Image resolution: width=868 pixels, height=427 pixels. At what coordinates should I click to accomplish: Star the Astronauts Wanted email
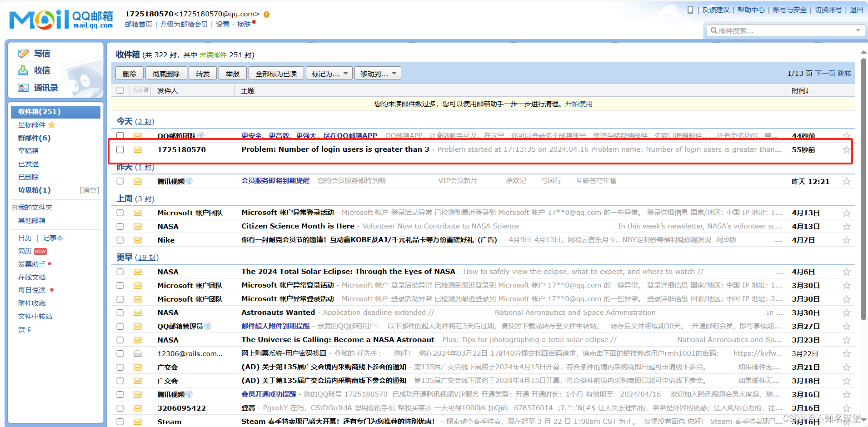point(846,313)
